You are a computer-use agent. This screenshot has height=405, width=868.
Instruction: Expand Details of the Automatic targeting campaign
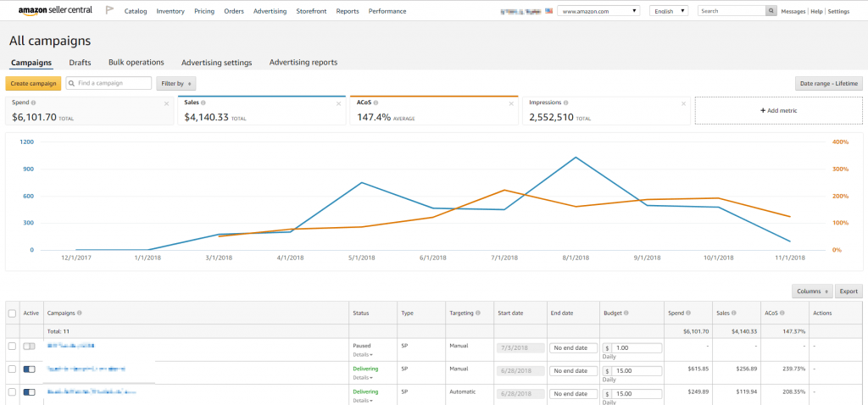coord(363,401)
